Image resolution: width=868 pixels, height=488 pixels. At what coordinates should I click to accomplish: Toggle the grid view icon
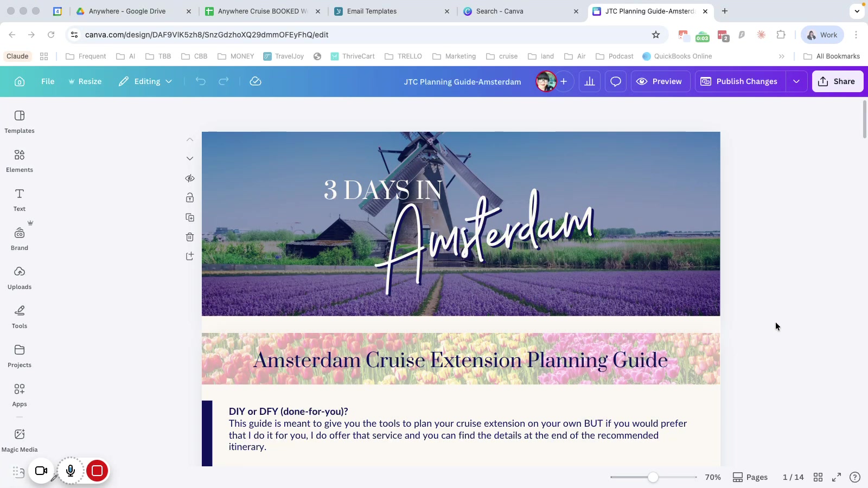click(x=818, y=477)
